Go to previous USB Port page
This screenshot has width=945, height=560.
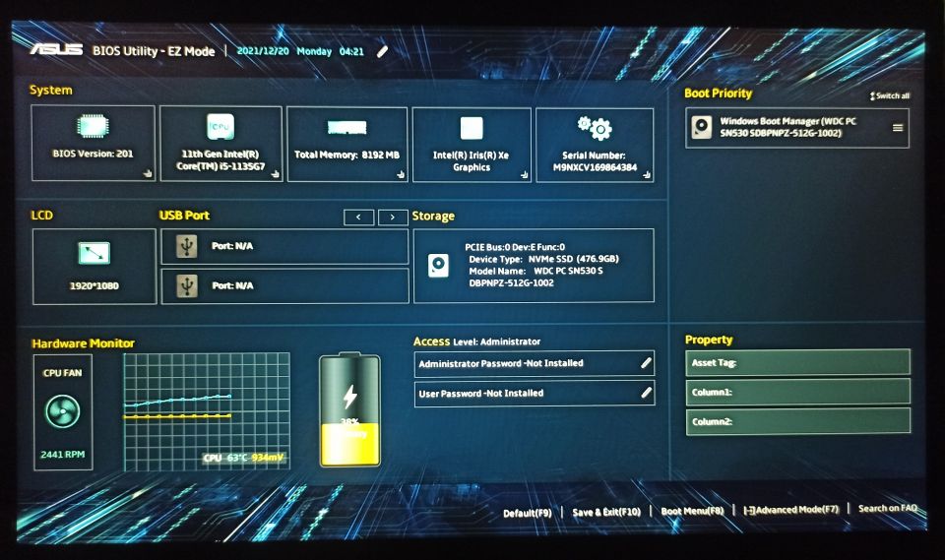point(358,217)
